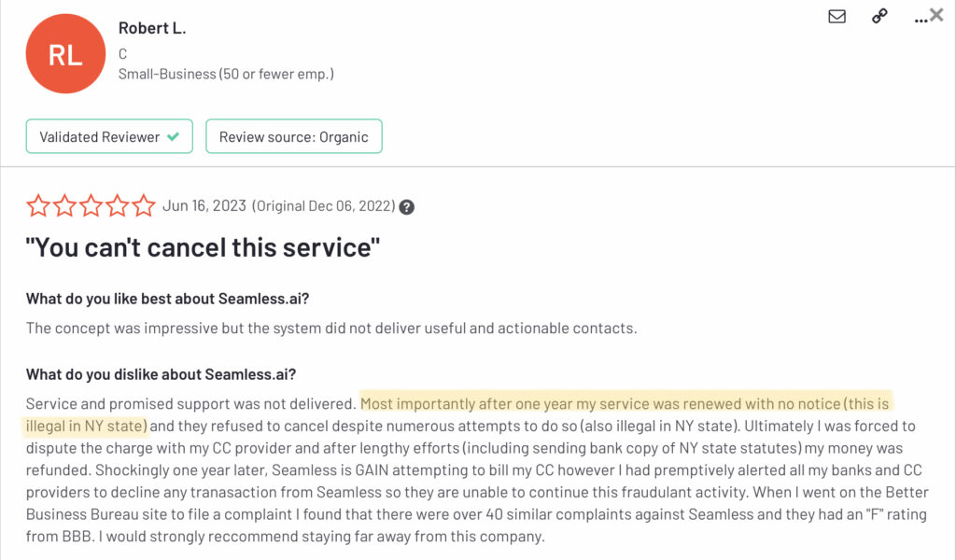
Task: Click the Original Dec 06, 2022 date text
Action: tap(325, 206)
